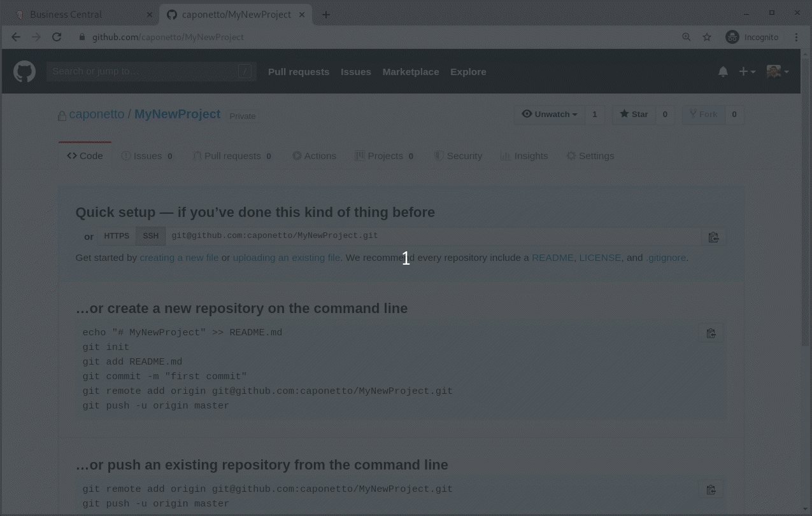Open the LICENSE link

pos(600,258)
